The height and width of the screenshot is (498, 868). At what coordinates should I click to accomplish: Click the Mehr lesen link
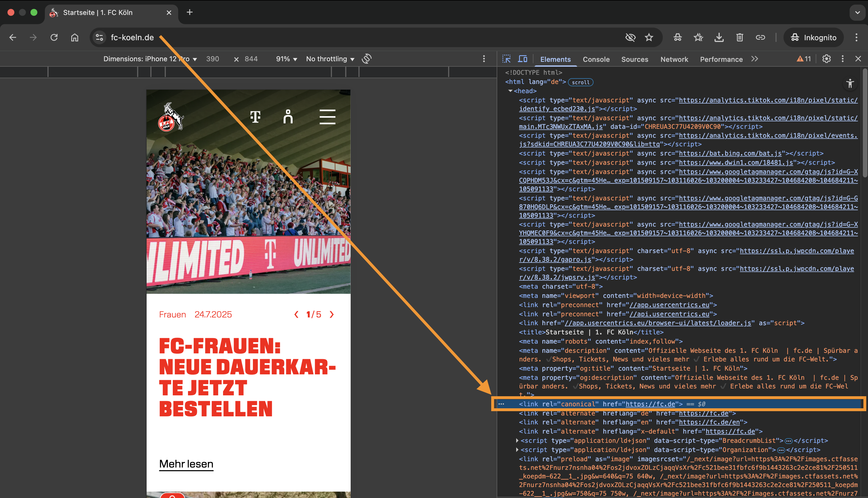coord(186,464)
